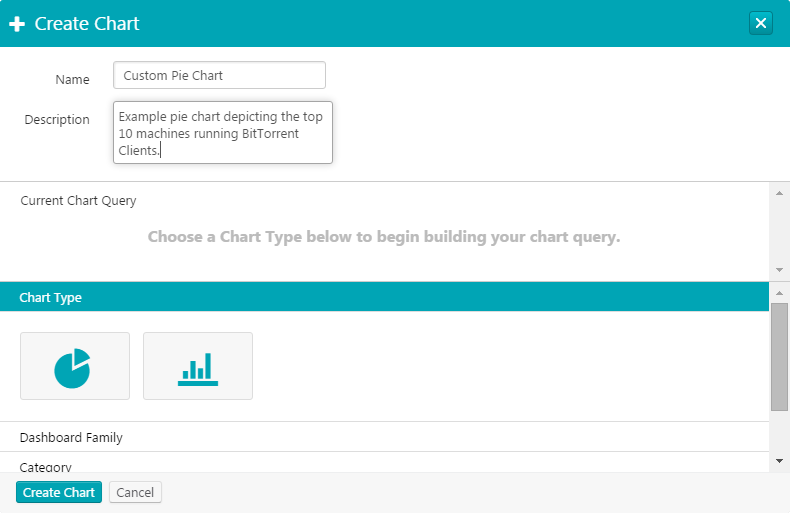The width and height of the screenshot is (790, 513).
Task: Click the Current Chart Query heading
Action: pos(79,201)
